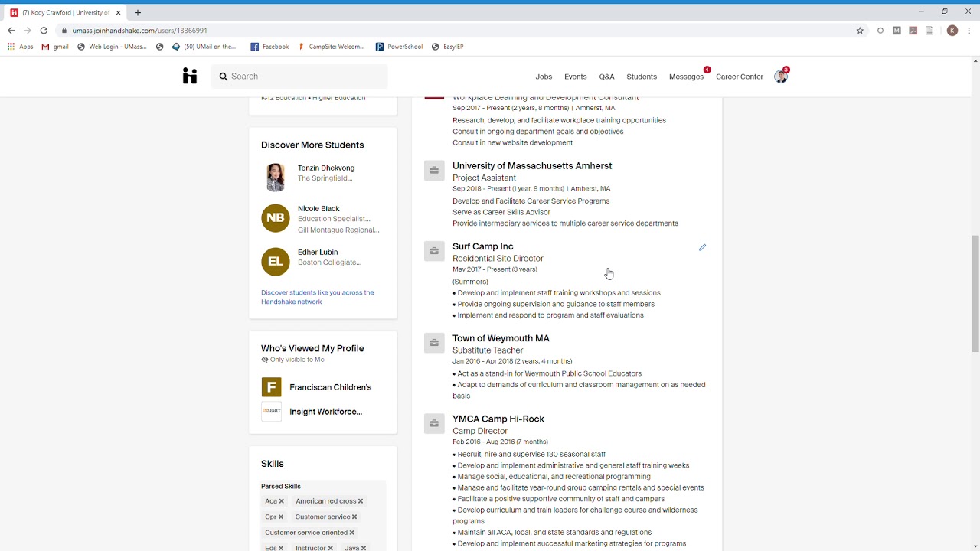This screenshot has width=980, height=551.
Task: Remove the Customer service skill tag
Action: pos(354,517)
